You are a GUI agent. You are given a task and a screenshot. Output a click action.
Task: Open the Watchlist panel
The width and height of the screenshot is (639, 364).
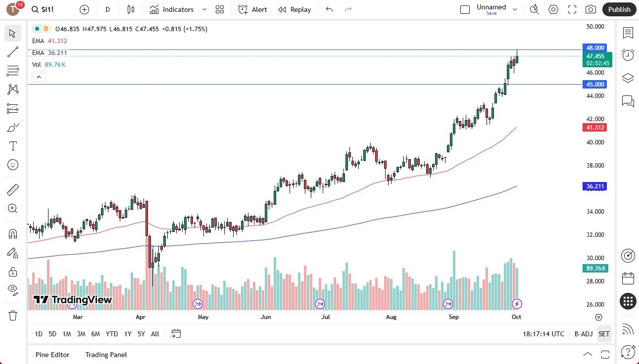click(x=628, y=33)
